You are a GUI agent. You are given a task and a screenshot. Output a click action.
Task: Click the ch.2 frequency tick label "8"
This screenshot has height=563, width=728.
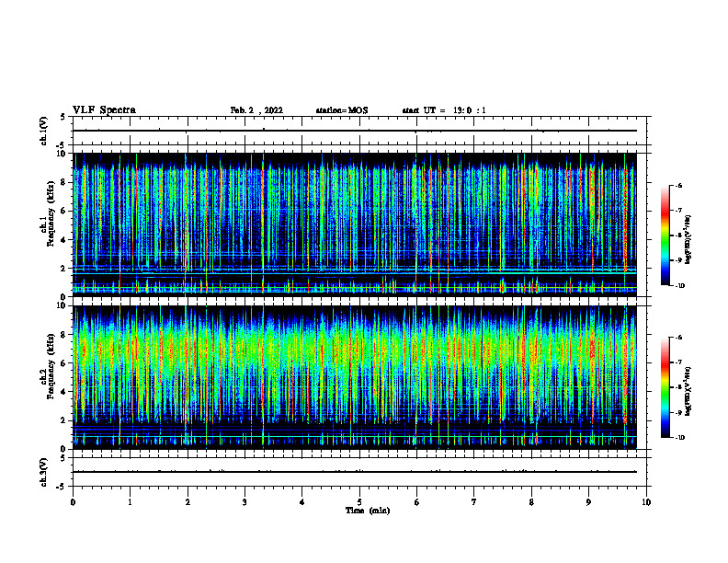[63, 335]
